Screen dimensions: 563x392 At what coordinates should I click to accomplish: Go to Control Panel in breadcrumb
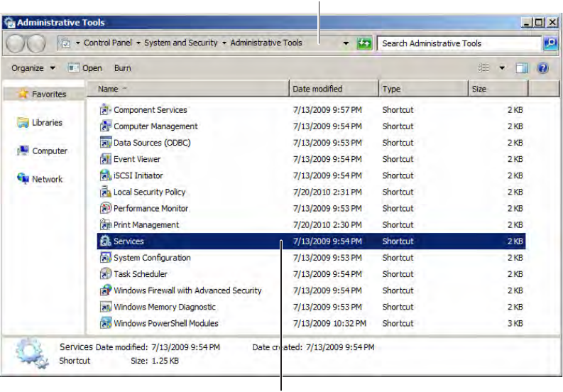point(108,43)
